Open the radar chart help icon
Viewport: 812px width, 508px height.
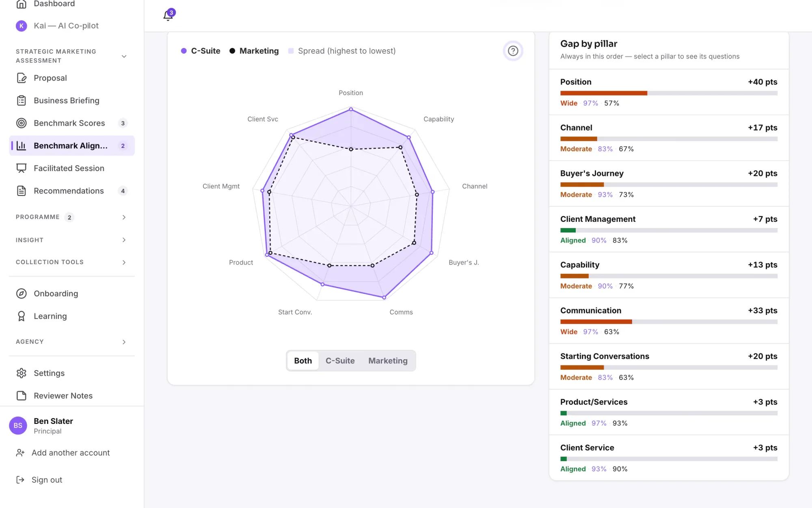(513, 51)
